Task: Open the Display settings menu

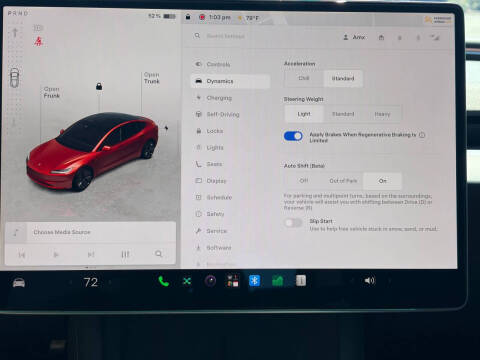Action: coord(230,181)
